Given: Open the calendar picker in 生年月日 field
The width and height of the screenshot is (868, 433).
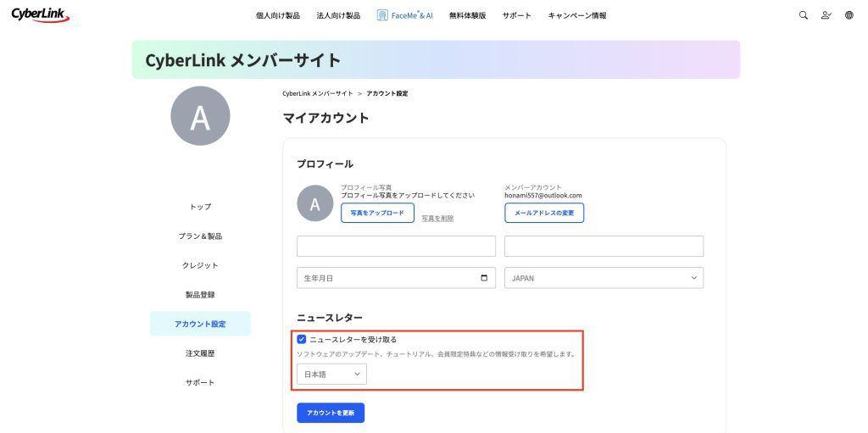Looking at the screenshot, I should click(484, 278).
